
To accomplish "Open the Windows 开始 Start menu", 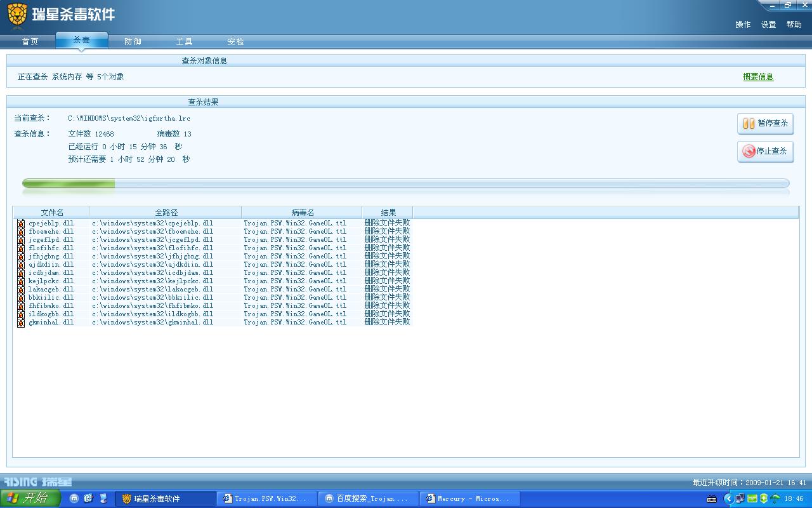I will click(30, 498).
